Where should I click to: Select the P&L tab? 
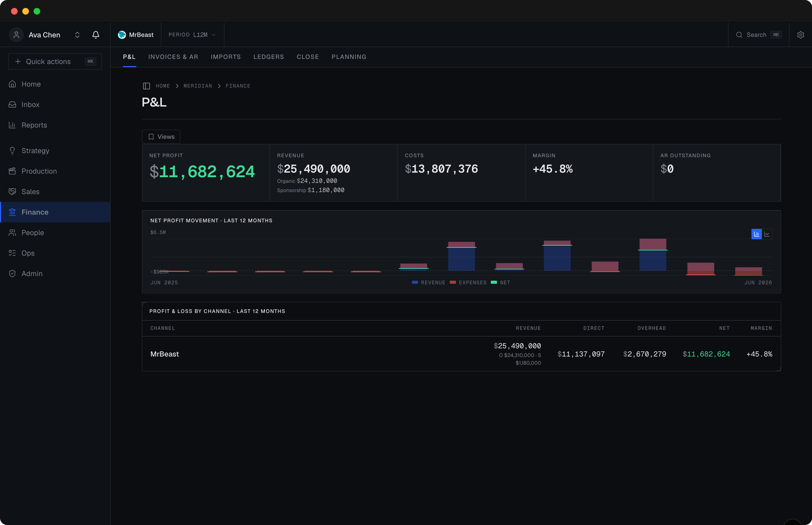[129, 57]
